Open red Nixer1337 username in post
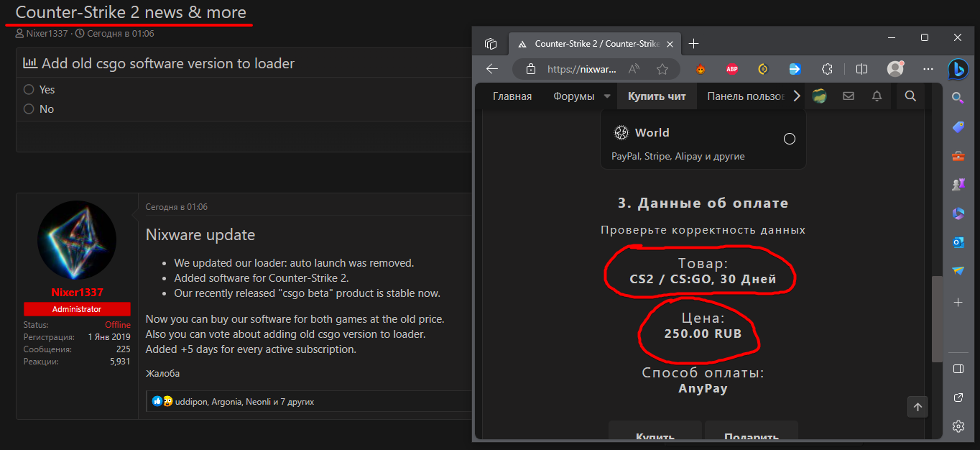 (x=77, y=293)
